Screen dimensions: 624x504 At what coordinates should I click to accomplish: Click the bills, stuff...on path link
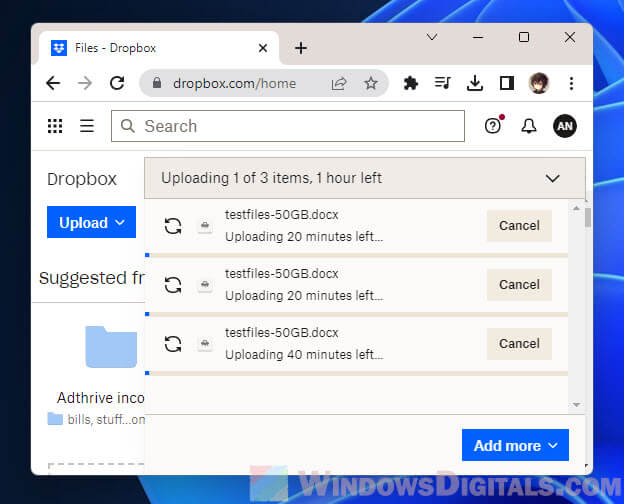106,419
